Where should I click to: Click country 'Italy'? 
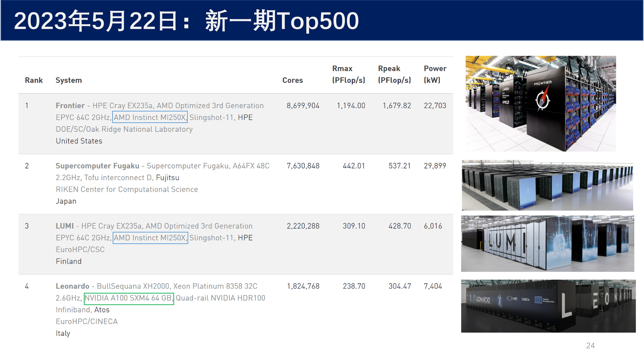click(63, 333)
